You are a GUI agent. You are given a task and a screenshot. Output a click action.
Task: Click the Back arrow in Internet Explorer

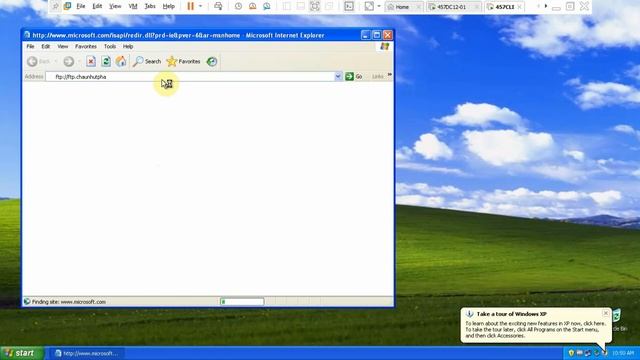point(32,62)
